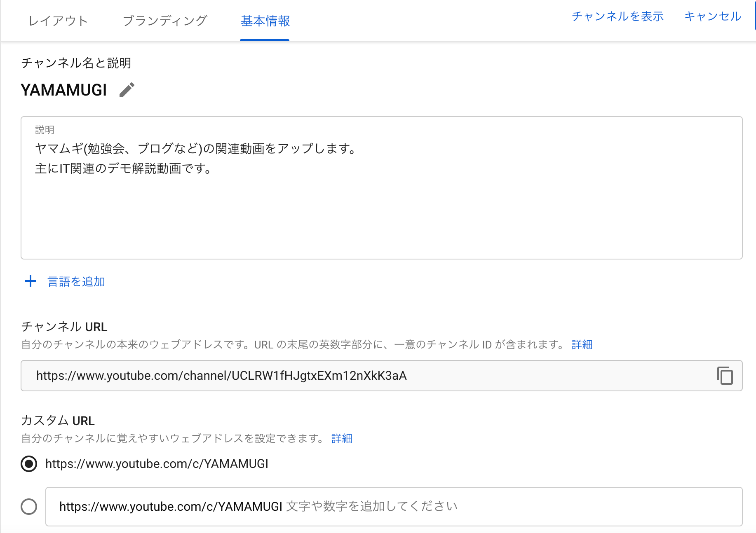The height and width of the screenshot is (533, 756).
Task: Click the チャンネルを表示 link
Action: click(617, 16)
